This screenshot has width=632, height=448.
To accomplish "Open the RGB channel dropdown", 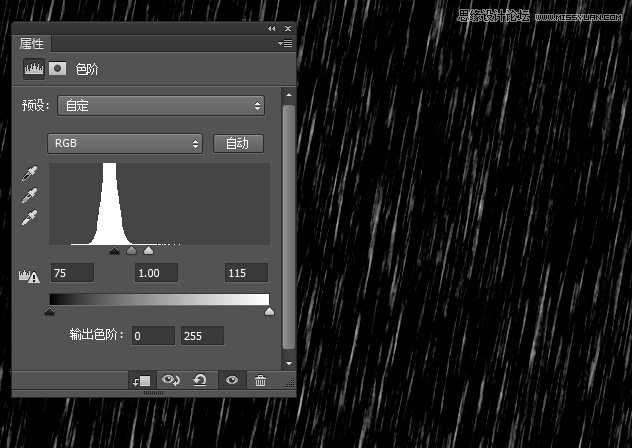I will click(x=125, y=144).
